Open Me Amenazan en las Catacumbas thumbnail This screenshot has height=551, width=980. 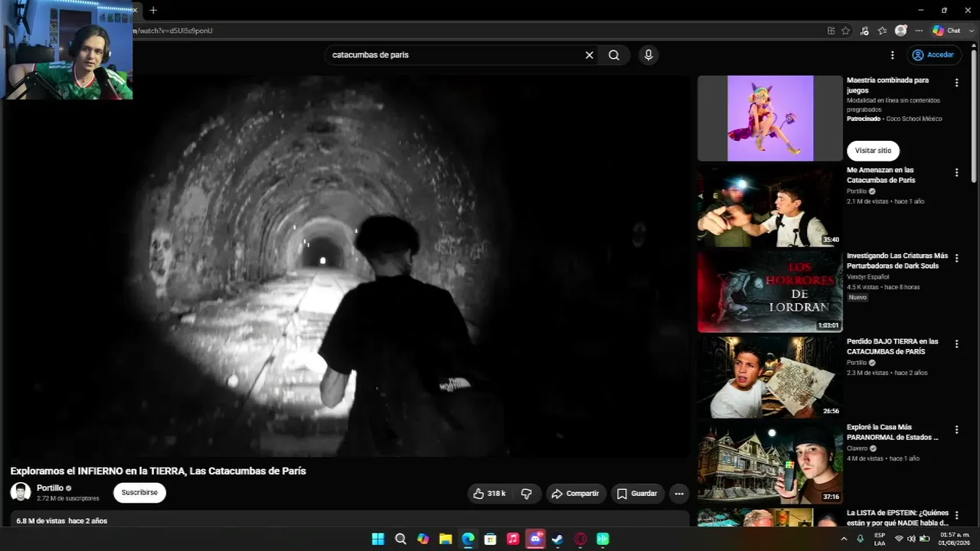click(769, 207)
